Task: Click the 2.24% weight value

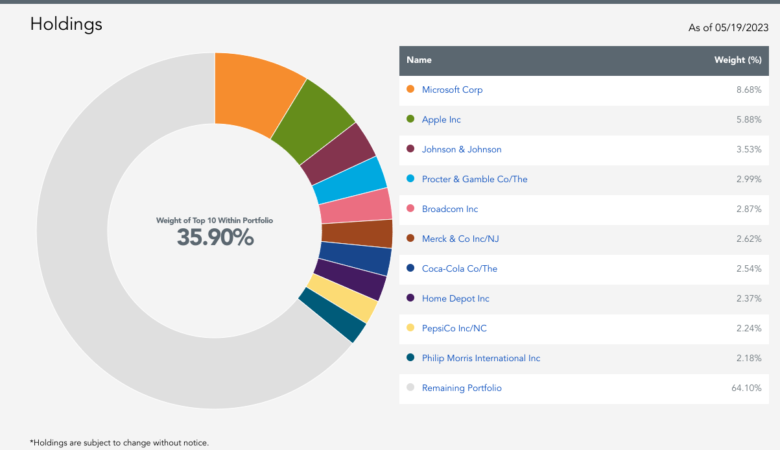Action: click(x=749, y=329)
